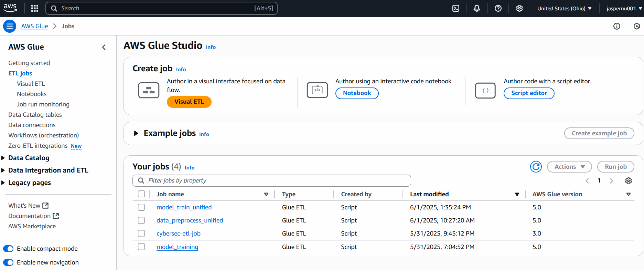Click the Notebook button
The image size is (644, 270).
pos(357,93)
